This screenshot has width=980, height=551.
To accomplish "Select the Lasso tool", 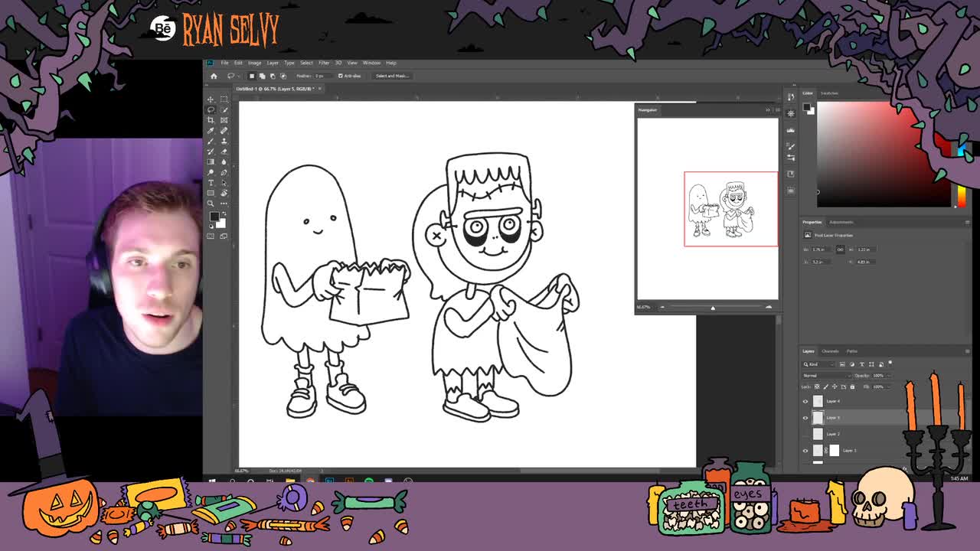I will click(211, 109).
